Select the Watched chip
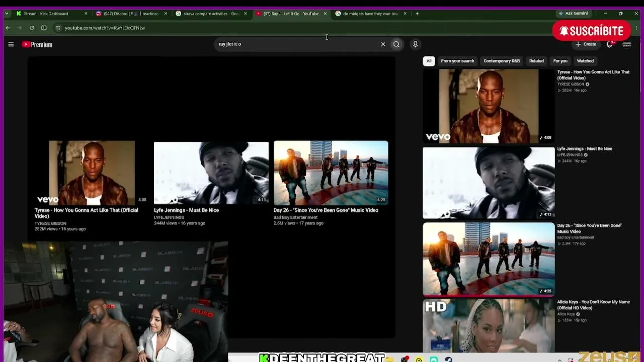The width and height of the screenshot is (644, 362). (x=585, y=61)
